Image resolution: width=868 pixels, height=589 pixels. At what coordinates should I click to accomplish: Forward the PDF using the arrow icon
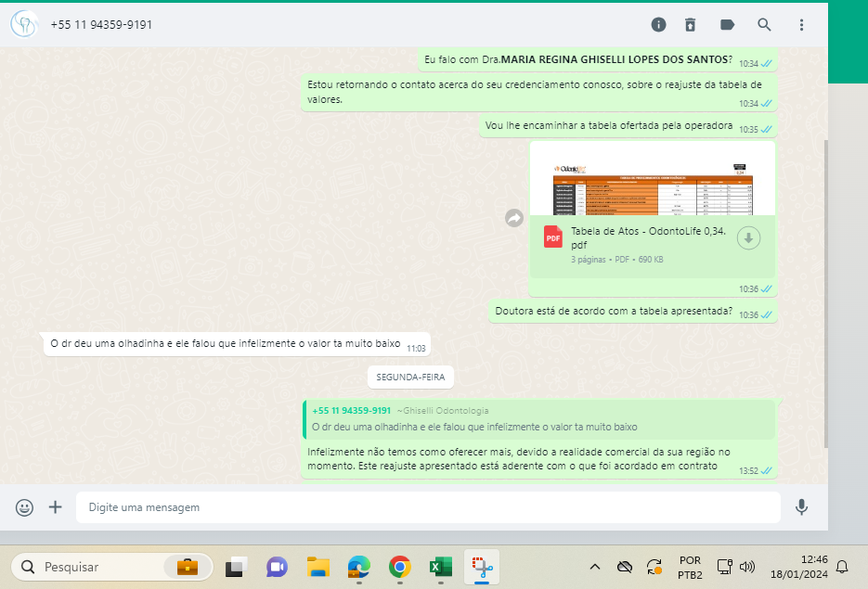513,218
